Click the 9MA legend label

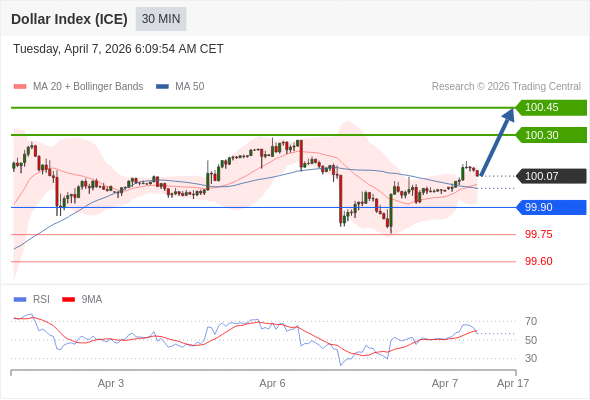pos(92,300)
